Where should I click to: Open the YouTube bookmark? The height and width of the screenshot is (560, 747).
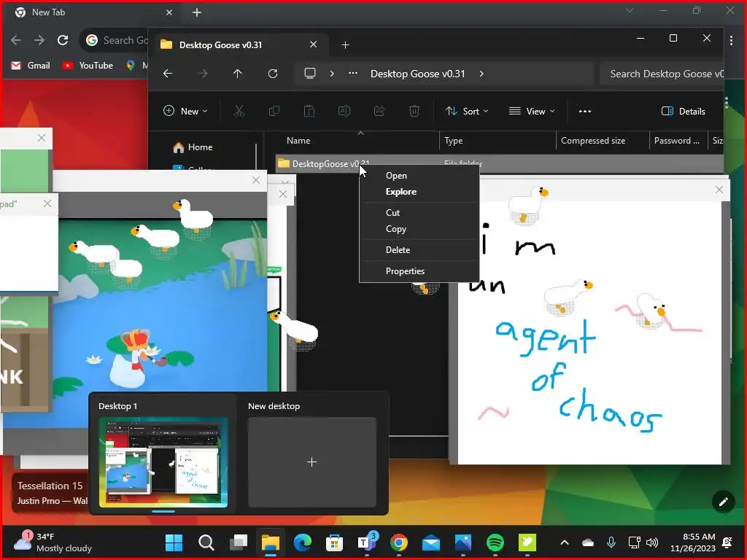point(88,66)
